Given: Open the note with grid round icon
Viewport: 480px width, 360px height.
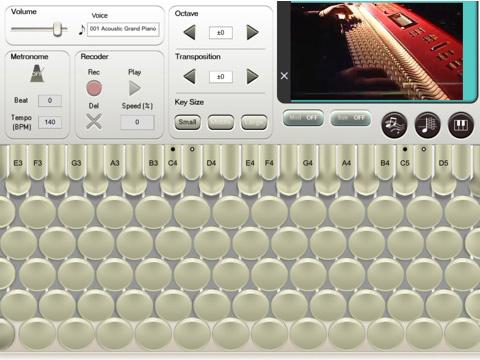Looking at the screenshot, I should [x=428, y=125].
